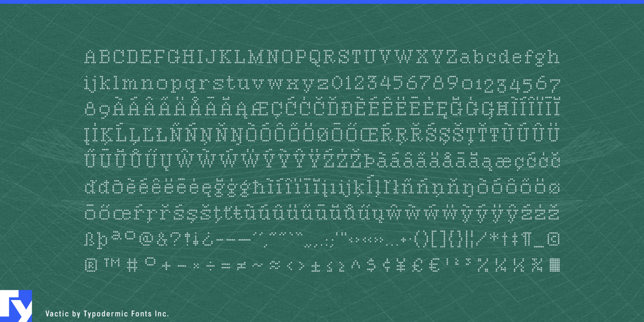Viewport: 644px width, 322px height.
Task: Click the registered ® symbol
Action: [91, 266]
